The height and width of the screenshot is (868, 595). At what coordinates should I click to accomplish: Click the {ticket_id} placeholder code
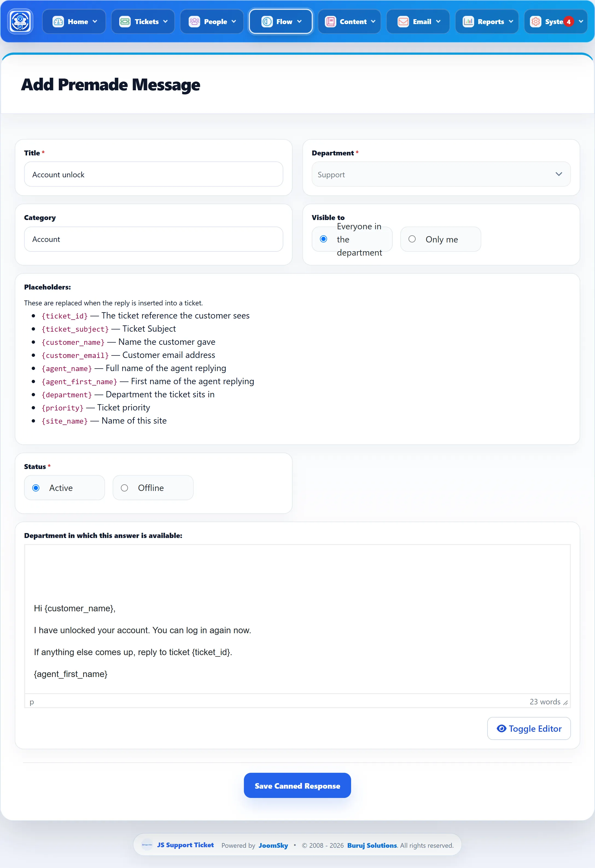coord(65,316)
